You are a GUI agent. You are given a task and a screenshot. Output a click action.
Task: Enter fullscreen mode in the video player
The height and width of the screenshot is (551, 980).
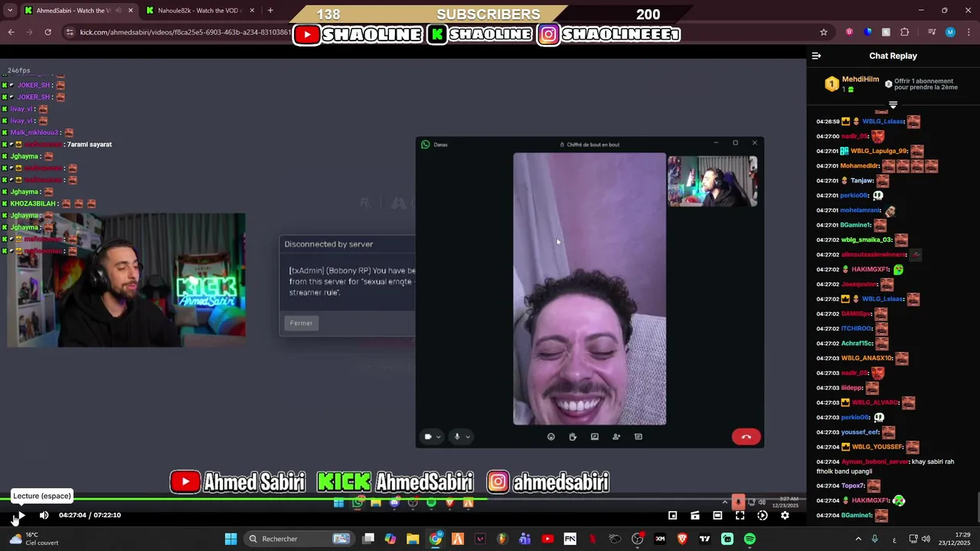tap(740, 515)
